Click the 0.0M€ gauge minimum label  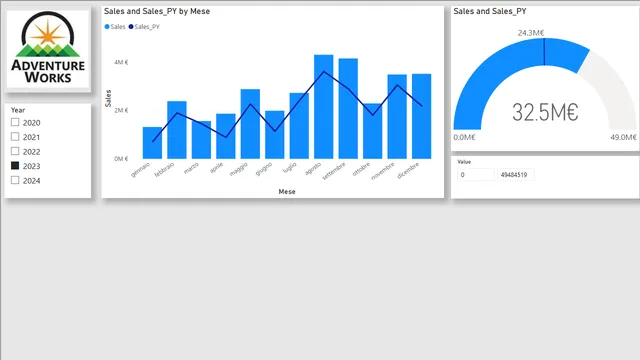(x=464, y=137)
